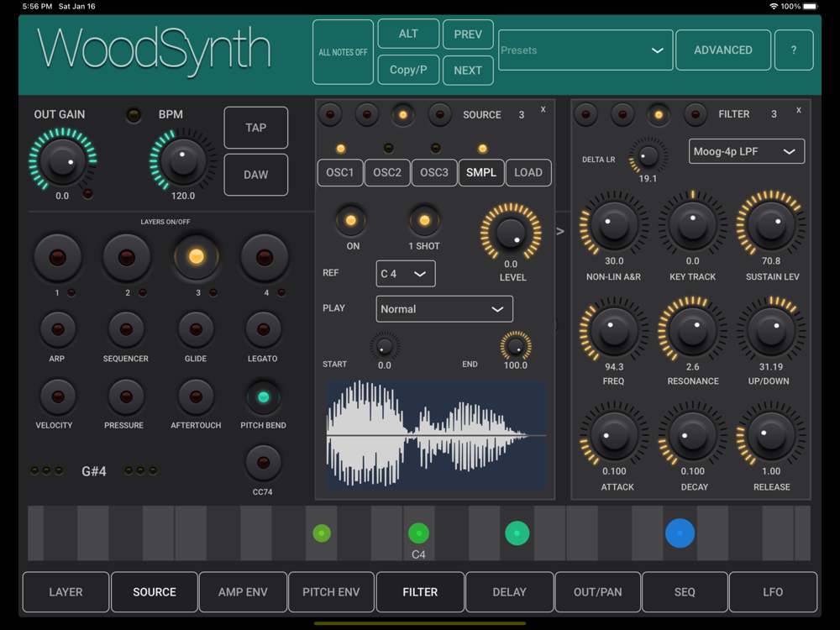The image size is (840, 630).
Task: Click the sample waveform display
Action: [436, 435]
